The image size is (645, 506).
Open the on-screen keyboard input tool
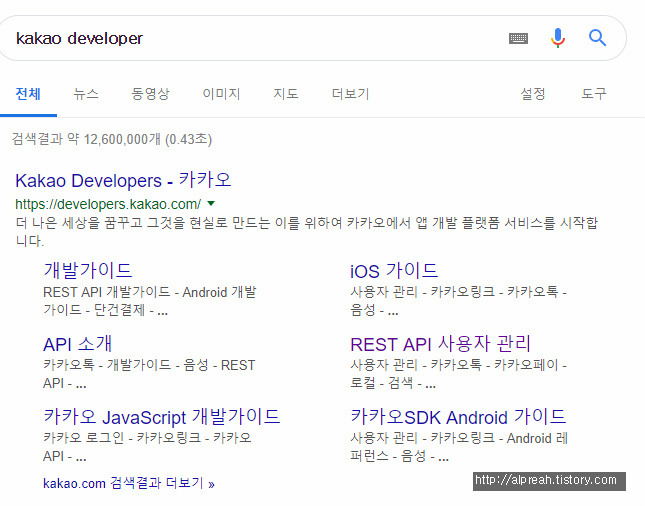(518, 38)
